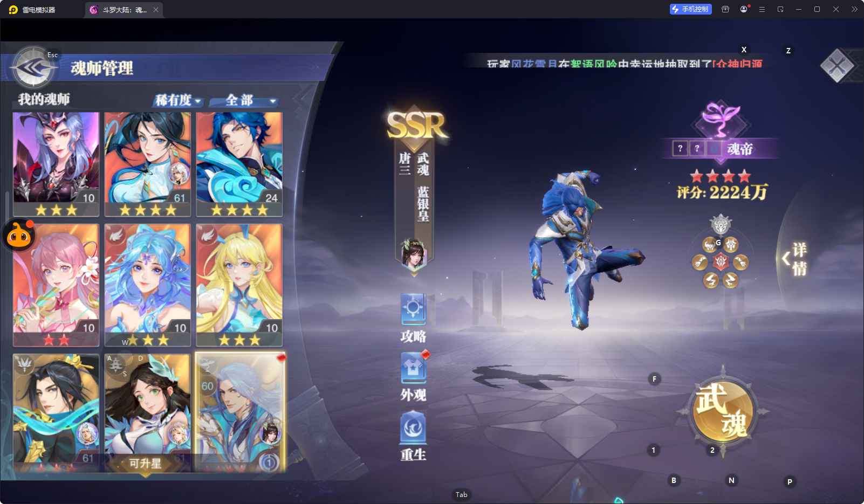Click the 评分: 2224万 score text
Image resolution: width=864 pixels, height=504 pixels.
click(x=722, y=192)
